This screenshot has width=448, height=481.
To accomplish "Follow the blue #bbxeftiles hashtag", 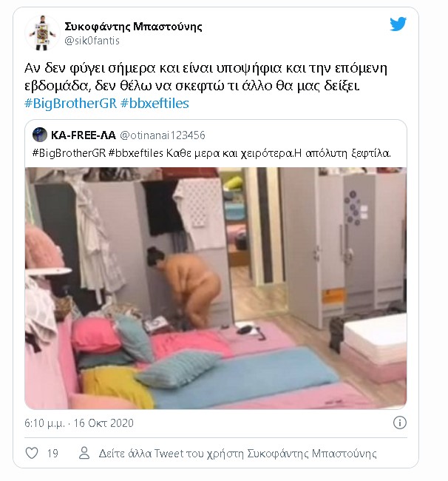I will pyautogui.click(x=155, y=103).
